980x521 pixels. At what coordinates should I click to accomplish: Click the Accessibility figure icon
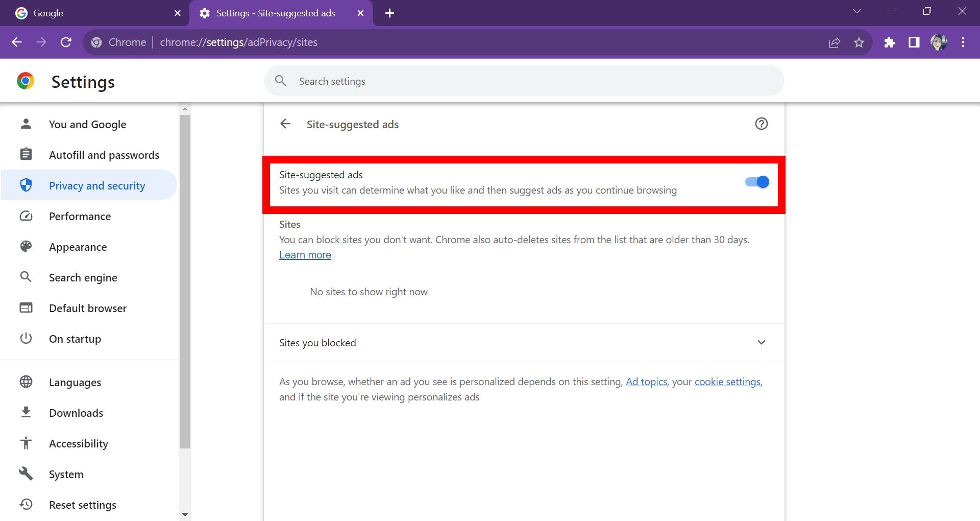coord(26,443)
